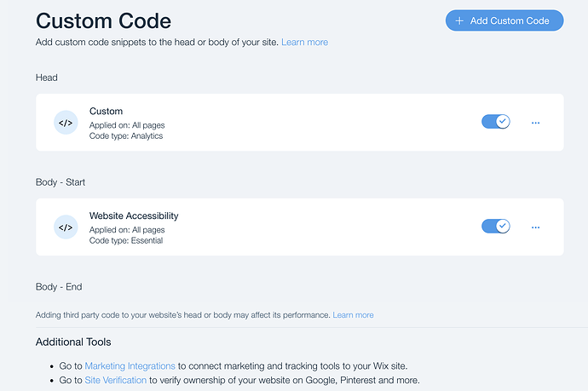Click the code icon beside Website Accessibility
This screenshot has width=588, height=391.
(x=66, y=227)
